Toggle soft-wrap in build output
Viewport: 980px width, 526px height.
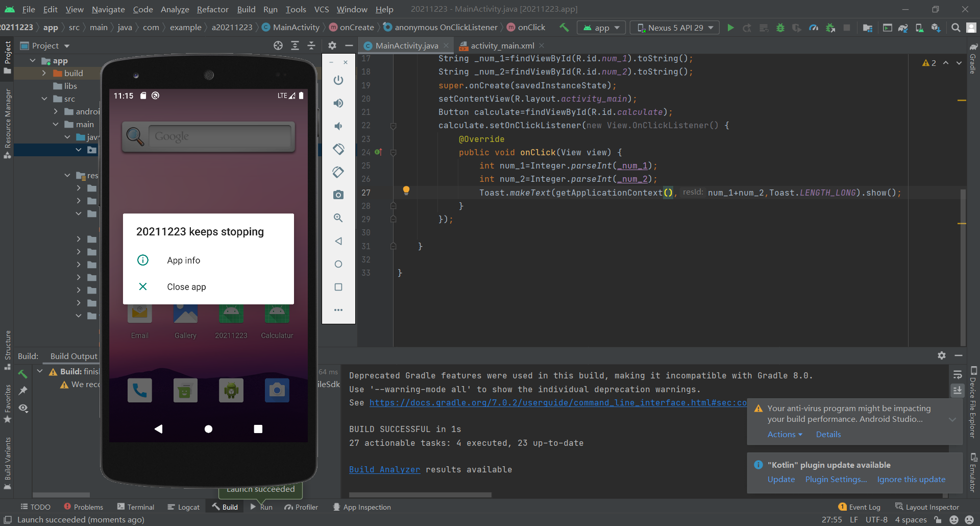tap(957, 375)
